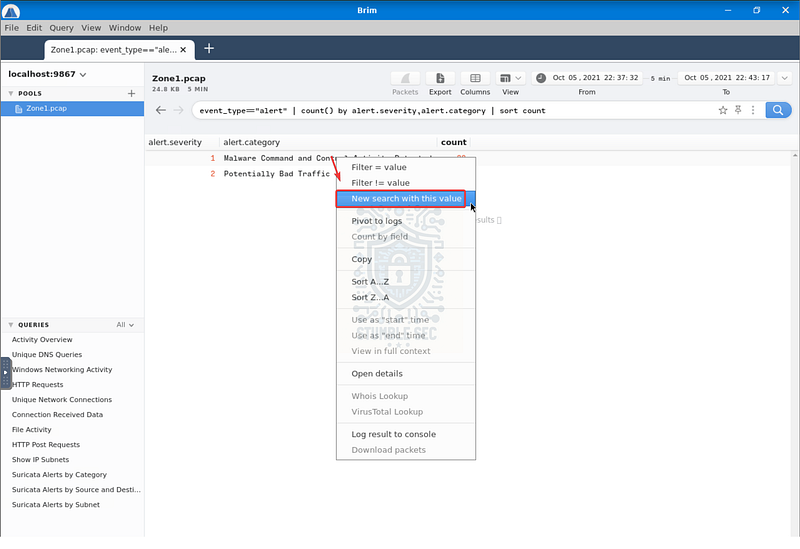Open the Window menu
This screenshot has height=549, width=800.
click(x=124, y=28)
